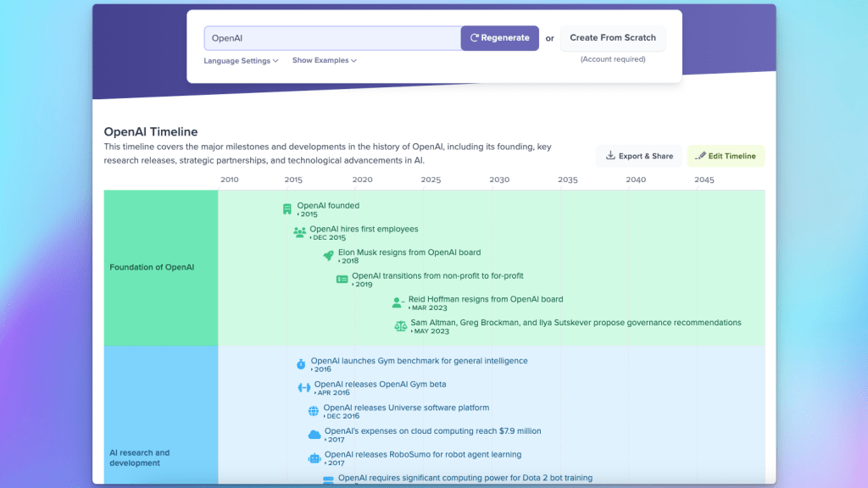
Task: Click the scales icon for governance recommendations
Action: click(400, 326)
